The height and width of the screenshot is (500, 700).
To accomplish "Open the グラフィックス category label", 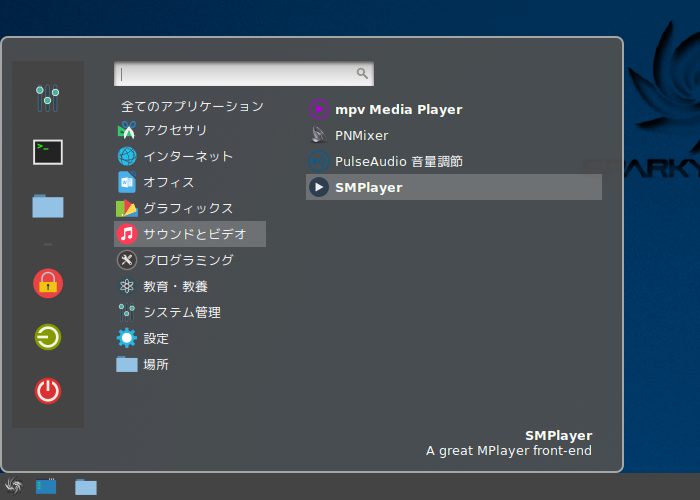I will [188, 208].
